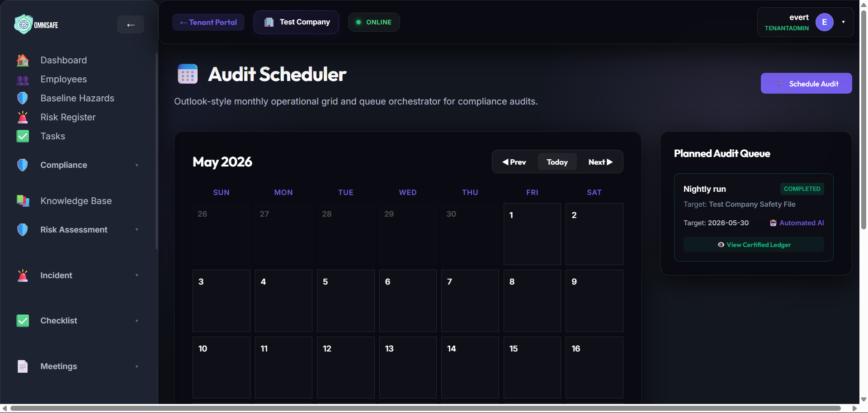Click the Automated AI label
868x413 pixels.
click(x=802, y=223)
